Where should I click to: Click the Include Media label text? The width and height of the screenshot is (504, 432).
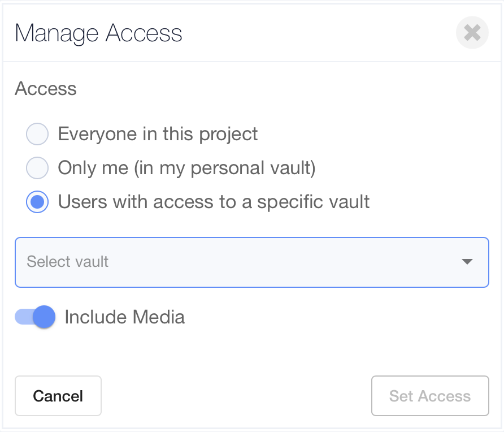click(x=125, y=317)
